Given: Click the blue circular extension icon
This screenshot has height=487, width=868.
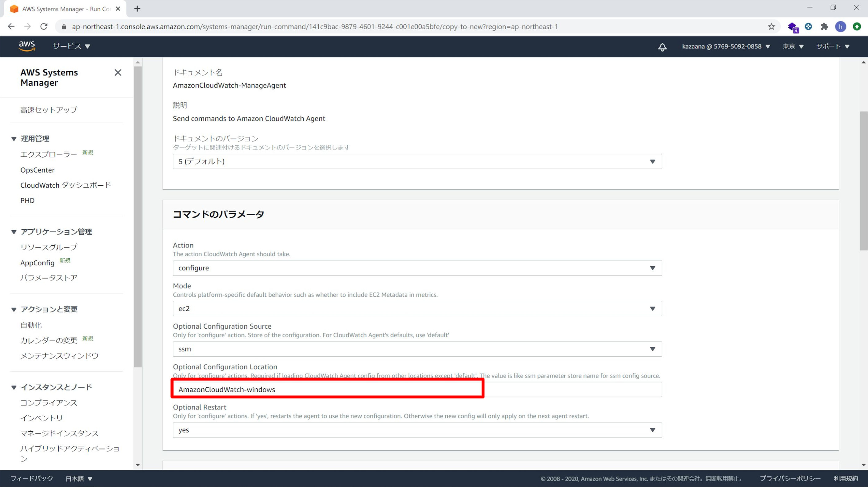Looking at the screenshot, I should click(x=808, y=26).
